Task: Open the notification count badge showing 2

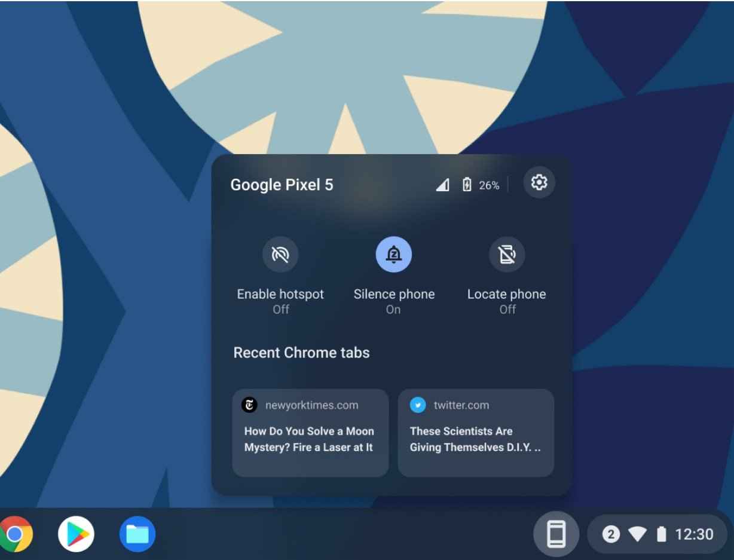Action: click(x=610, y=534)
